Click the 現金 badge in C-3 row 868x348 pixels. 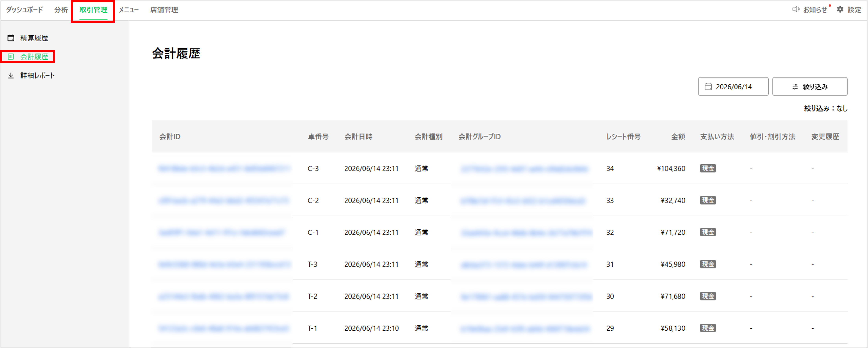(x=708, y=168)
